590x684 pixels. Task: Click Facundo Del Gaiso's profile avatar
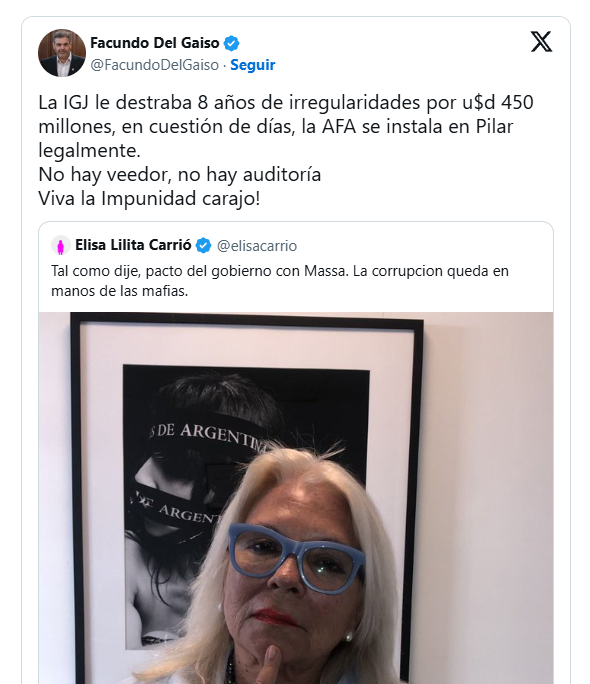62,53
